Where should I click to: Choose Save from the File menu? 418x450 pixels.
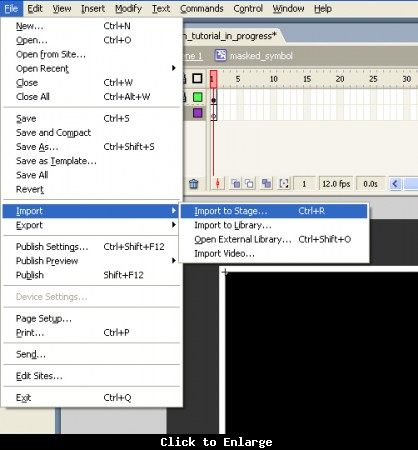tap(91, 118)
